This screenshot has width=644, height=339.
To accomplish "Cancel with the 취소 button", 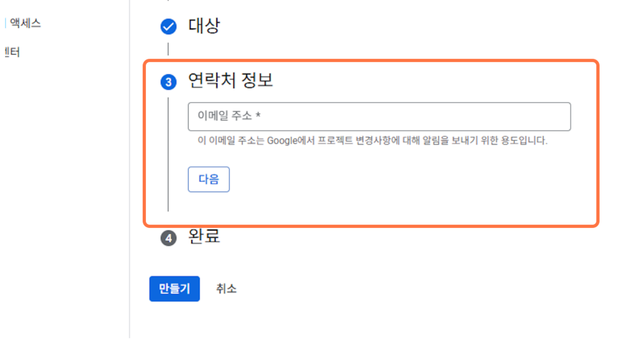I will coord(226,289).
